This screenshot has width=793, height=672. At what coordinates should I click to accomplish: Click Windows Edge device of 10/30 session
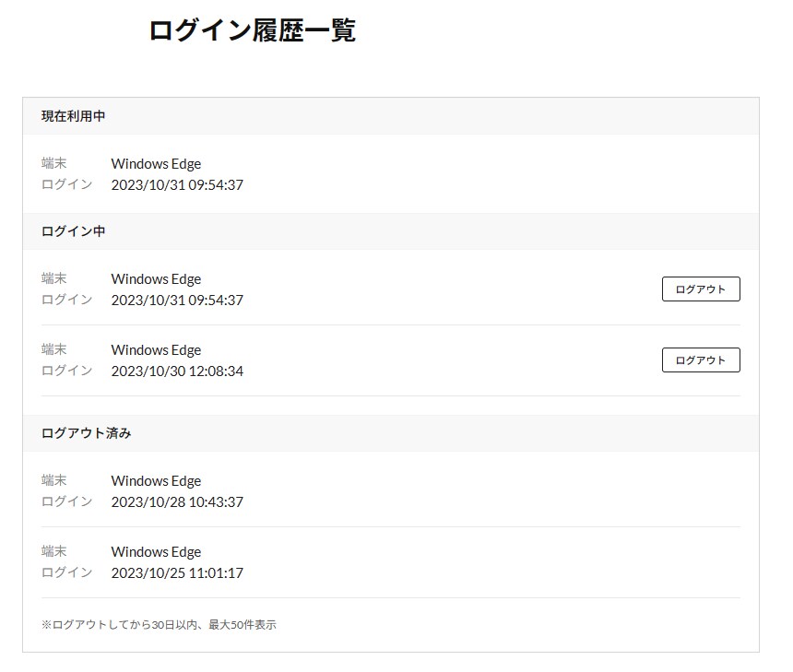156,350
